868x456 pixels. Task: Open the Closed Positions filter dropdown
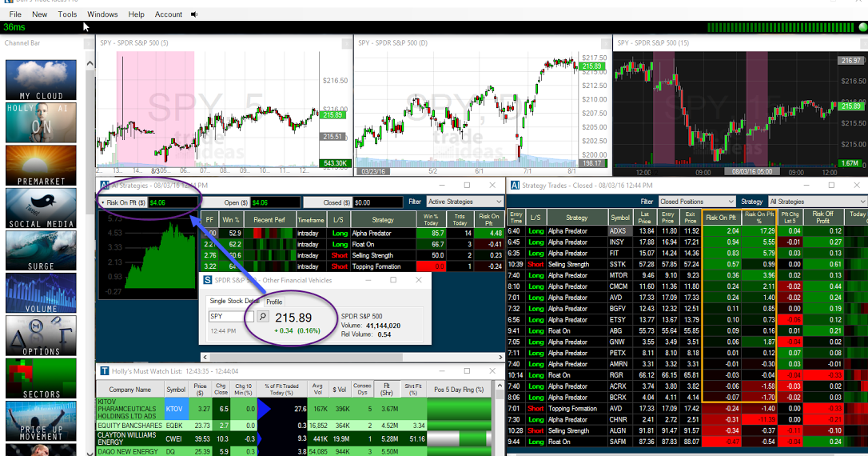tap(696, 202)
